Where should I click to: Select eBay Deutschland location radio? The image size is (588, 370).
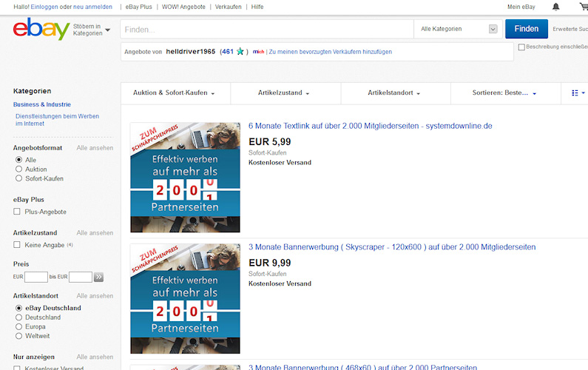(x=18, y=308)
